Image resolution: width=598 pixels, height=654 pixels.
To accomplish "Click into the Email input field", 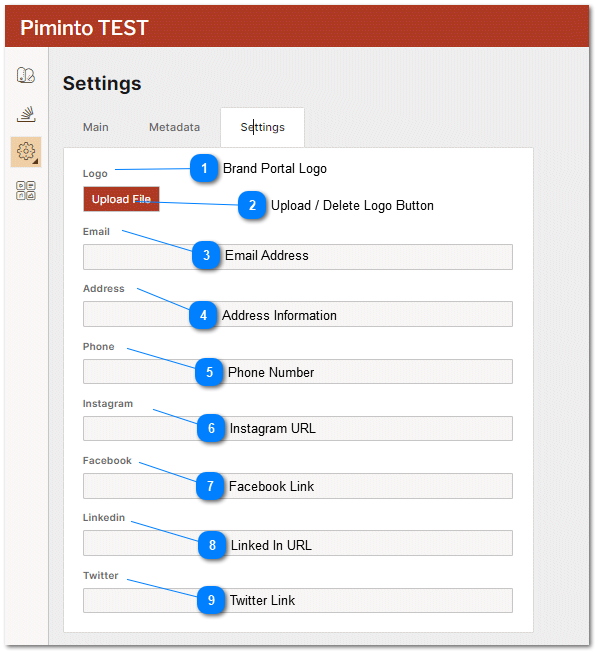I will tap(298, 257).
